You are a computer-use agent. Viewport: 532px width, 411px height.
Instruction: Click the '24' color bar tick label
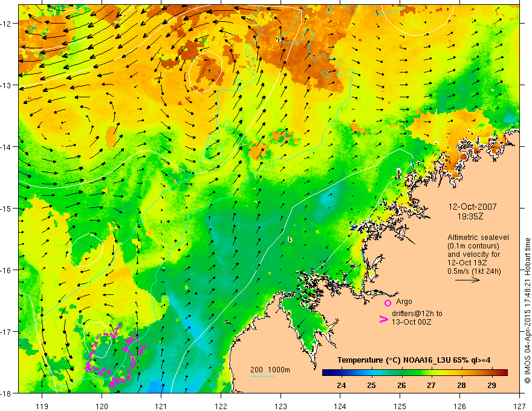342,385
